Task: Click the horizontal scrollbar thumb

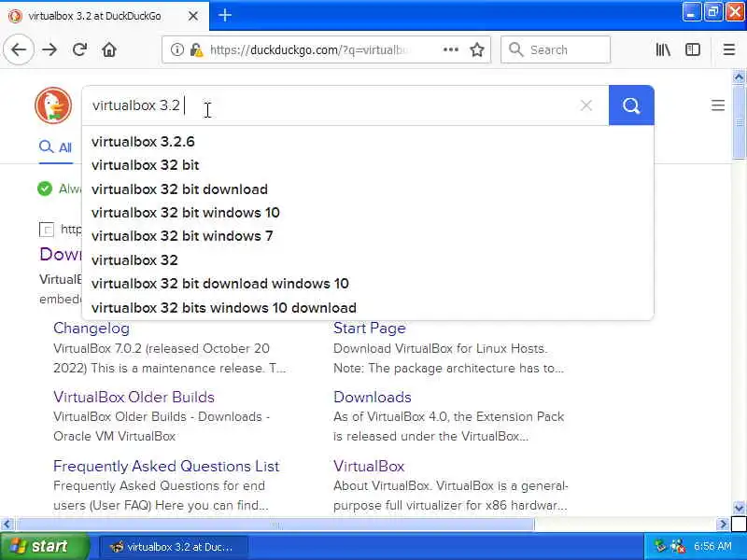Action: pyautogui.click(x=275, y=525)
